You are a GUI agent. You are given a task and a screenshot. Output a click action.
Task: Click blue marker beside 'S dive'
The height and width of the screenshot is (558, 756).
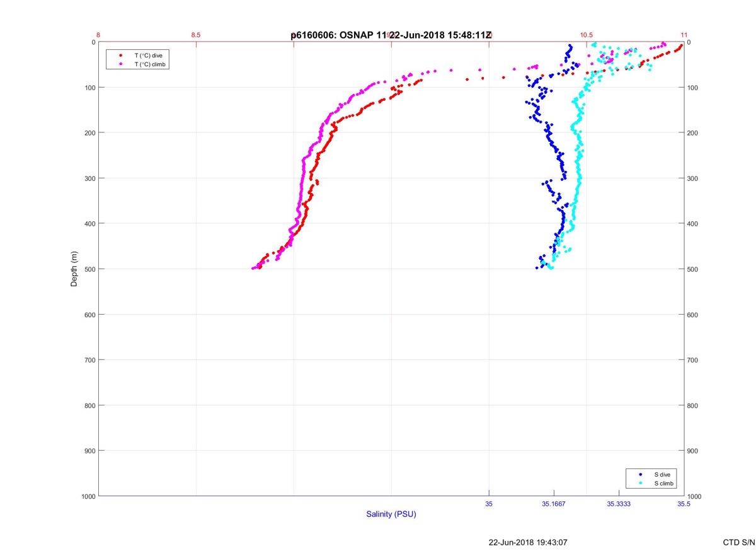[641, 474]
